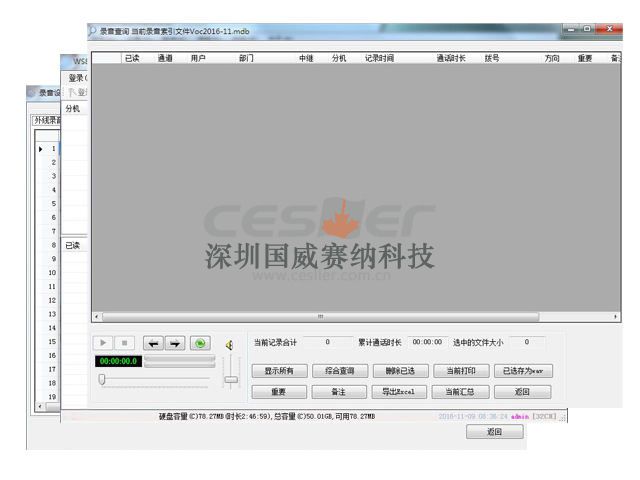Click the 通话时长 column header
The width and height of the screenshot is (640, 480).
pyautogui.click(x=451, y=58)
